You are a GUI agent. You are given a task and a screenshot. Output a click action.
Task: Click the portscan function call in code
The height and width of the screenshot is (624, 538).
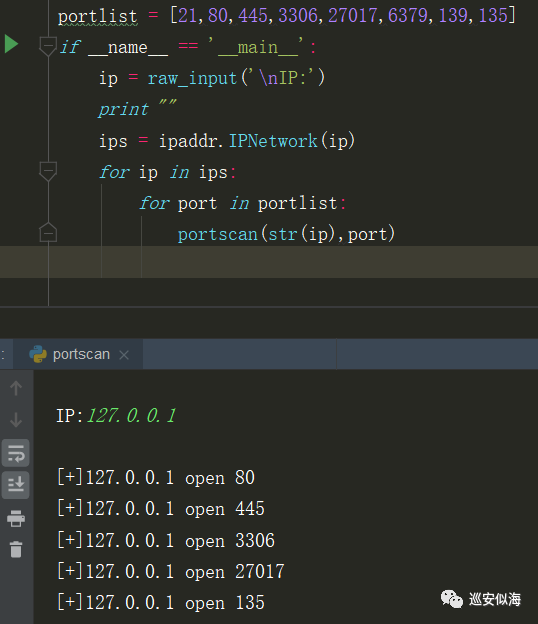(x=218, y=234)
